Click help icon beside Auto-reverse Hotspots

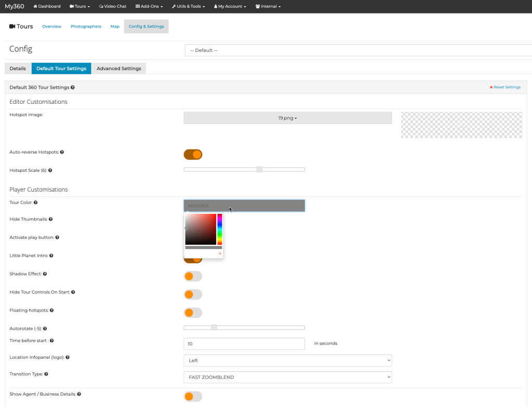point(62,152)
